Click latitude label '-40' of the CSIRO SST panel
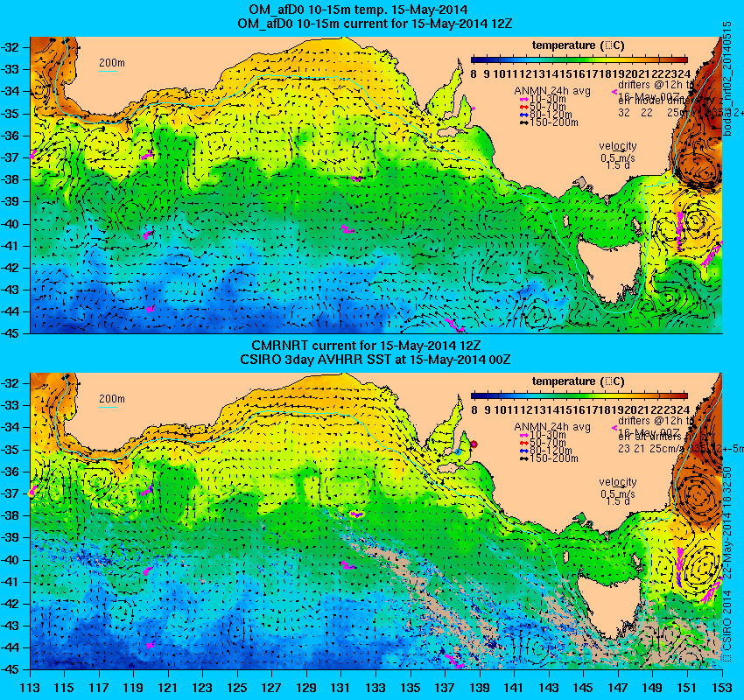Image resolution: width=744 pixels, height=700 pixels. point(10,560)
